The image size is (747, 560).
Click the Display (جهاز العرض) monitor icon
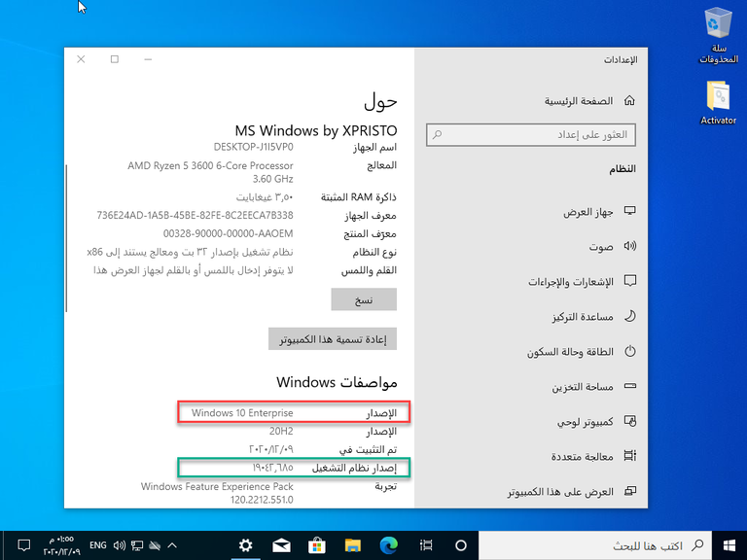[x=630, y=211]
